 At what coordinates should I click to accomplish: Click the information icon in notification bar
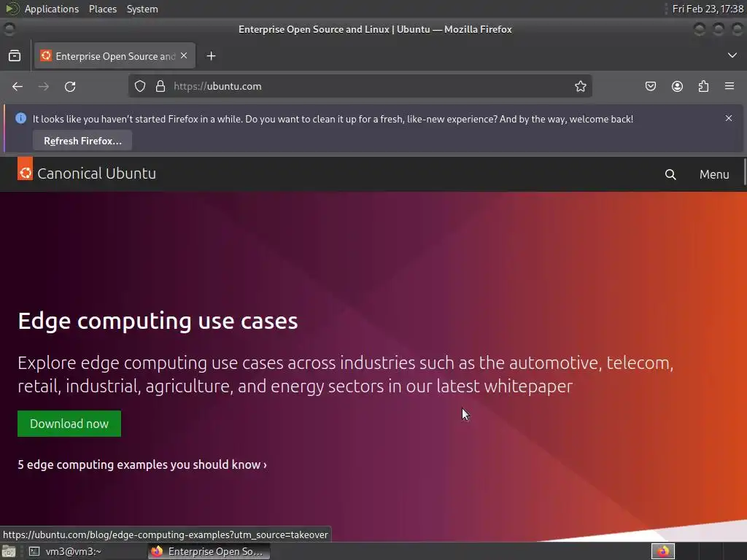21,118
